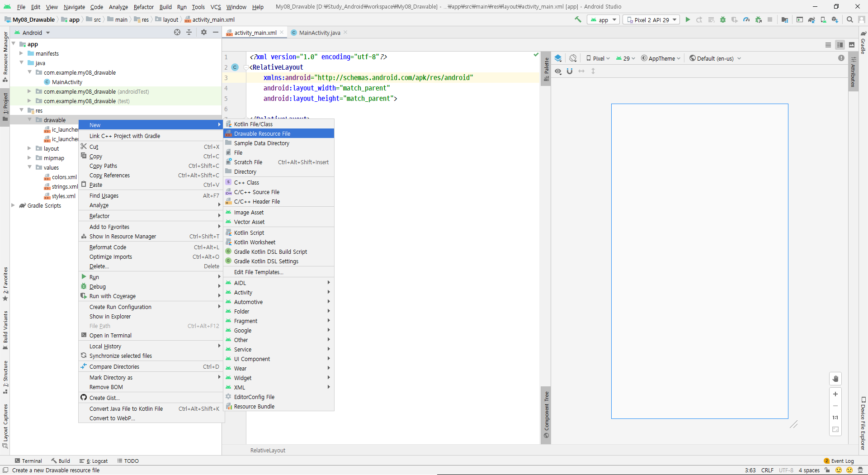
Task: Expand the Gradle Scripts node
Action: click(13, 205)
